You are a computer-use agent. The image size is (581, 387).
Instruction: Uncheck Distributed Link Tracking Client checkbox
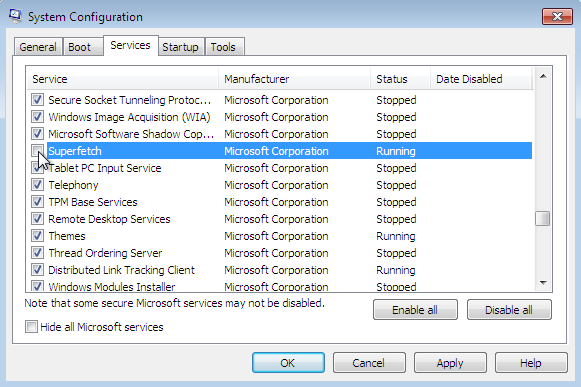37,270
